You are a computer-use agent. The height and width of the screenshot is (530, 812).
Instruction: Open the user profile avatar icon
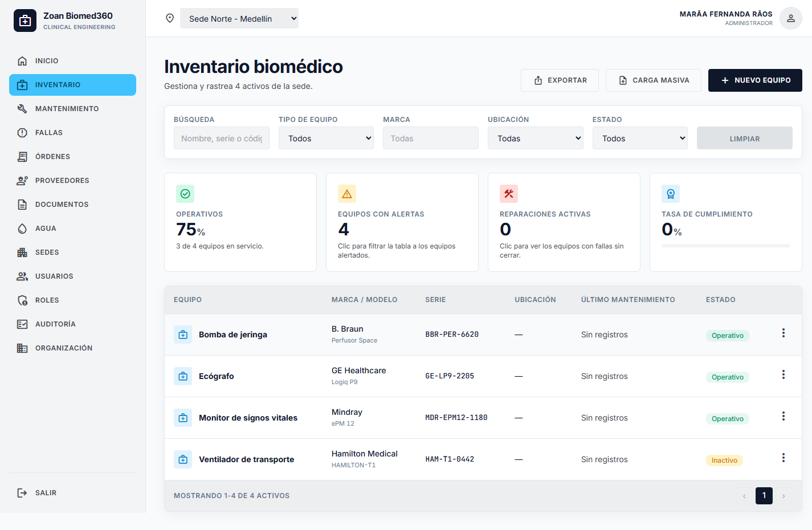pos(791,18)
